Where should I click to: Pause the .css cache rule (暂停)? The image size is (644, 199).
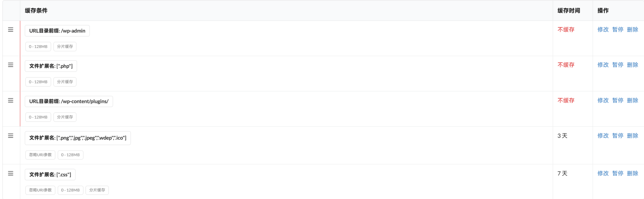click(618, 173)
